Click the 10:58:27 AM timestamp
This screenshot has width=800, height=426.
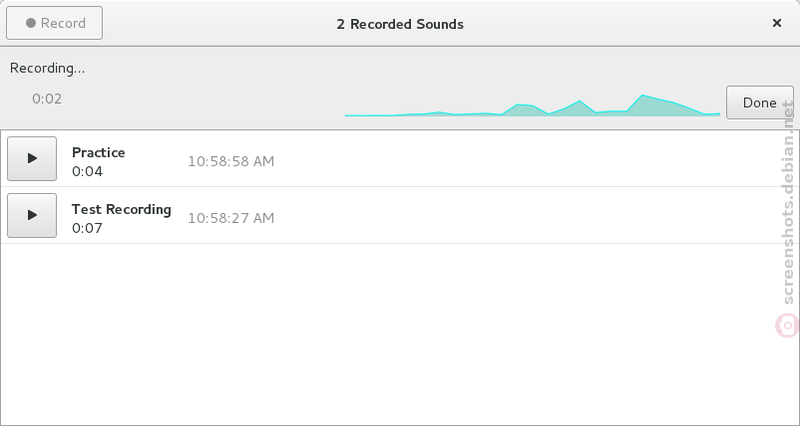(231, 218)
